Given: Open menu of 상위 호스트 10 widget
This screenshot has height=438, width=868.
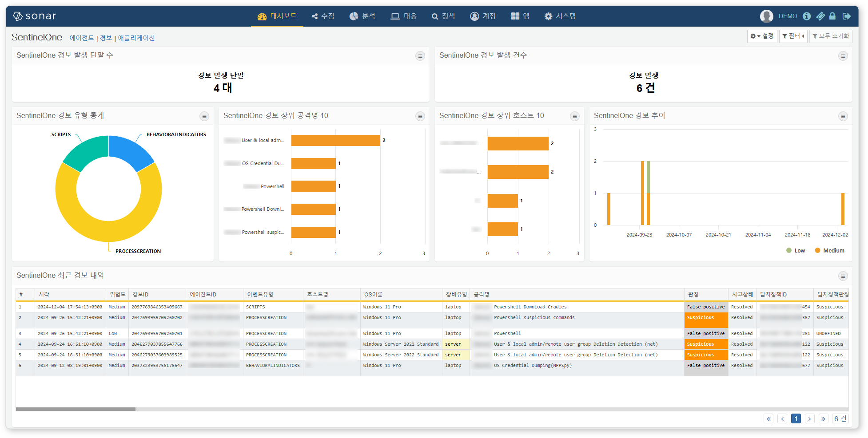Looking at the screenshot, I should 574,116.
